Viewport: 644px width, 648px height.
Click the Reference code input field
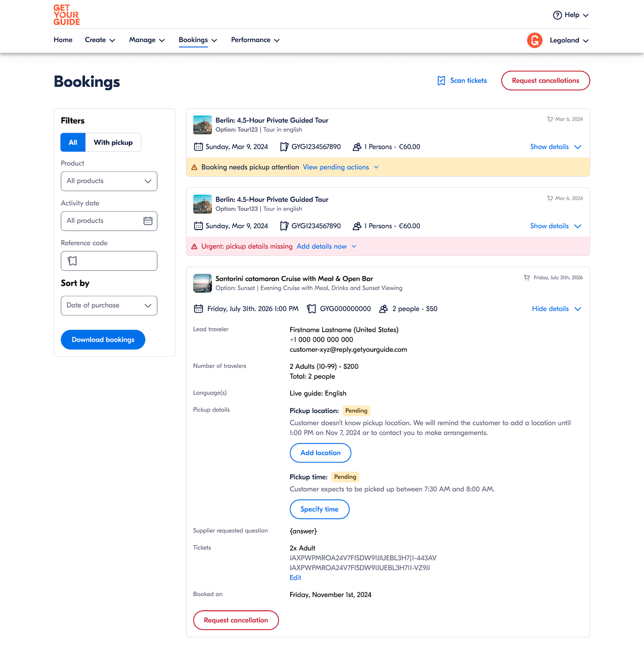pyautogui.click(x=113, y=261)
